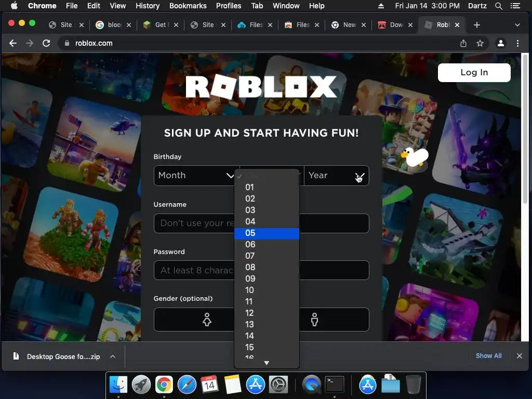Bookmark this page with the star icon

[x=480, y=43]
